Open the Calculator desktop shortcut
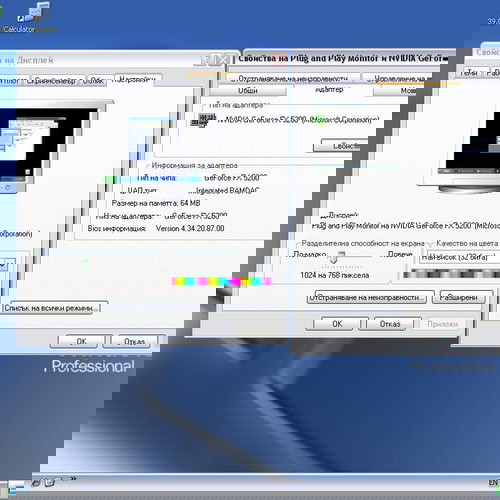 [x=28, y=17]
